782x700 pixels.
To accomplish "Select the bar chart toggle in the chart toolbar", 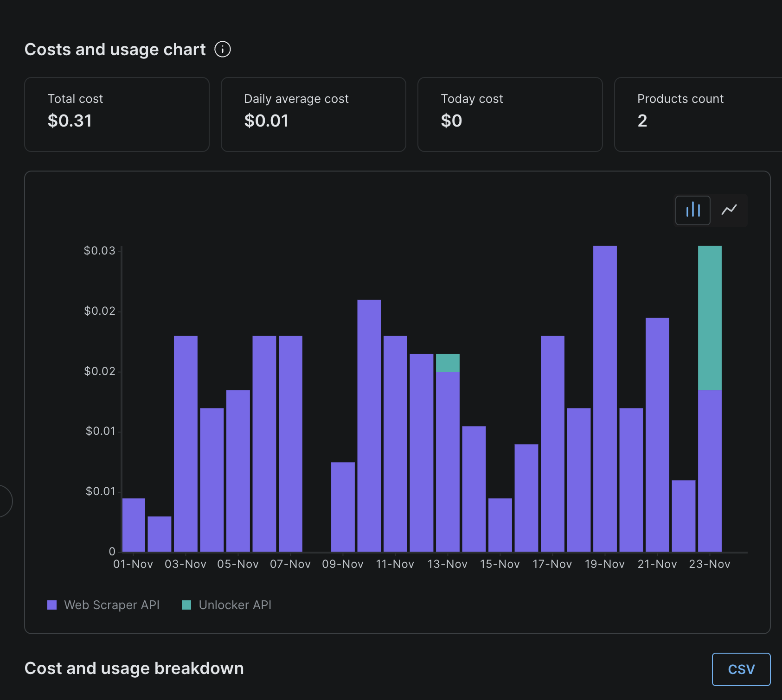I will click(692, 210).
